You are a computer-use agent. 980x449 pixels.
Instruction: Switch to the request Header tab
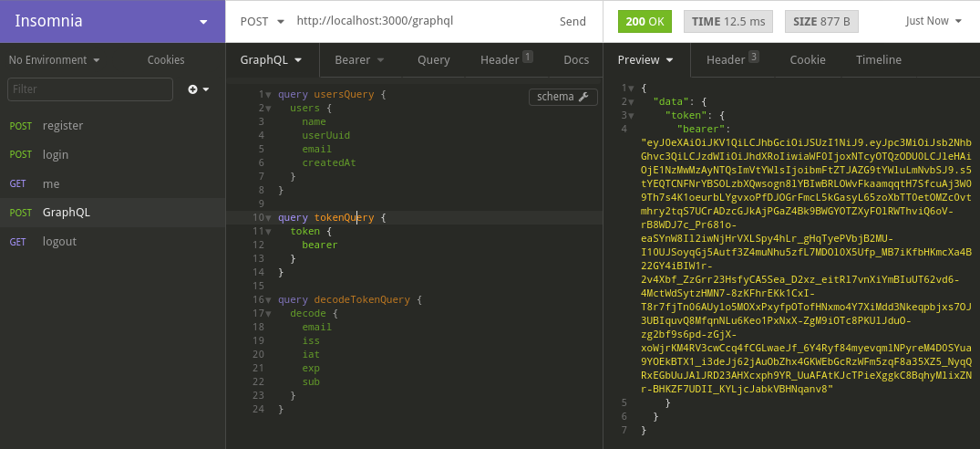click(x=506, y=60)
